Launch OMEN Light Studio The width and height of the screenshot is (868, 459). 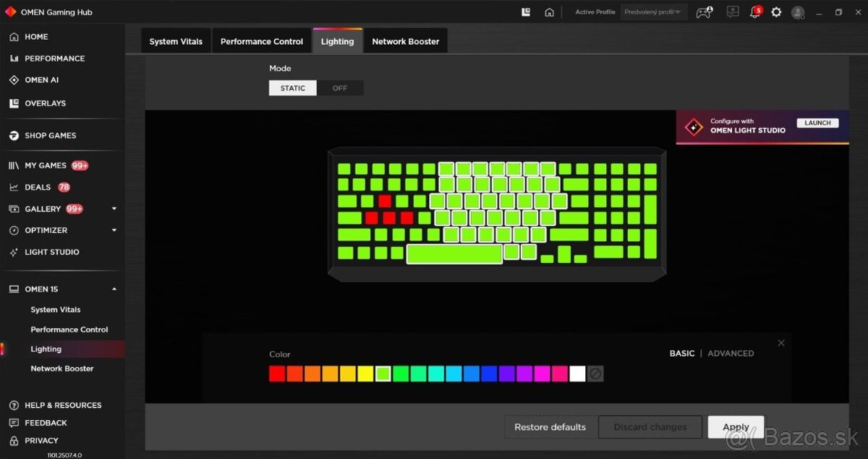817,123
